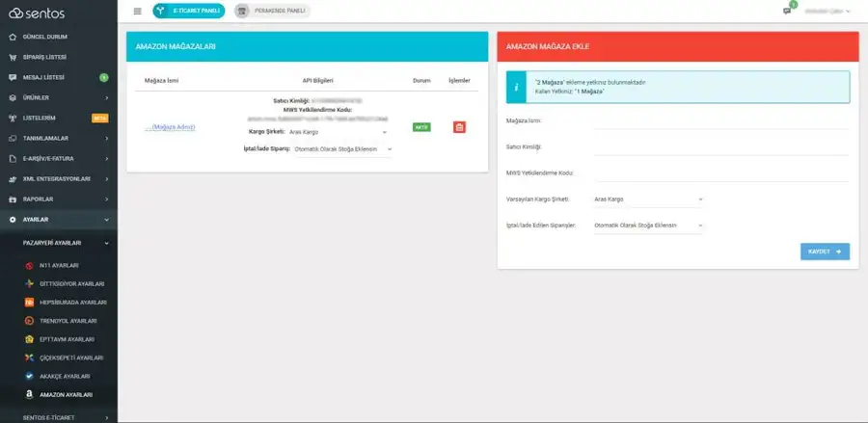Click the Güncel Durum home icon
868x423 pixels.
[x=13, y=37]
